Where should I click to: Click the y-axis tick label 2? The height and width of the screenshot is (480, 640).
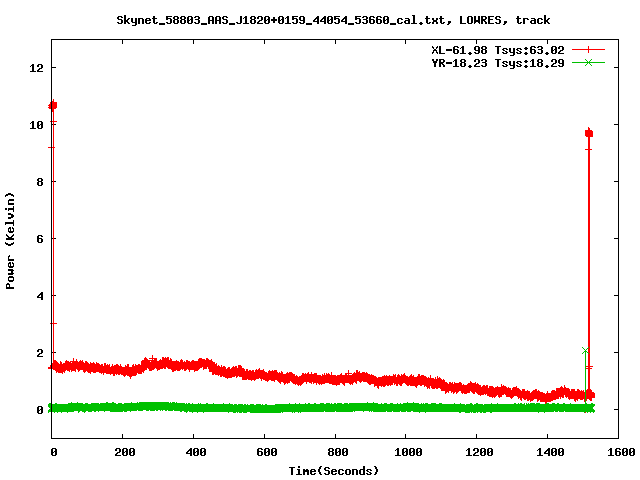point(40,353)
